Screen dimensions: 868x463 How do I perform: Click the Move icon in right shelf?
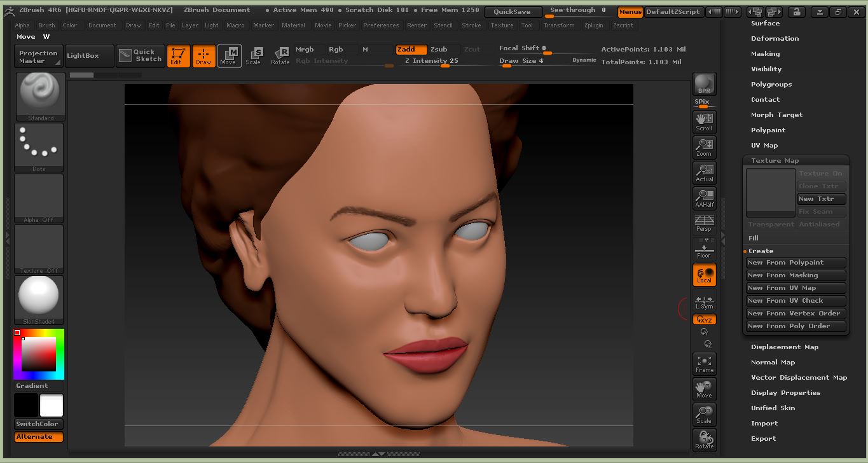704,389
